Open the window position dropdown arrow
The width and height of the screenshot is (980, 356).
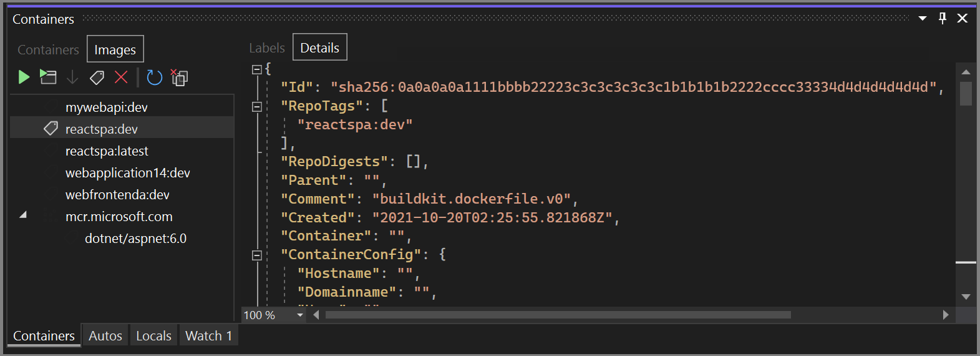(923, 19)
